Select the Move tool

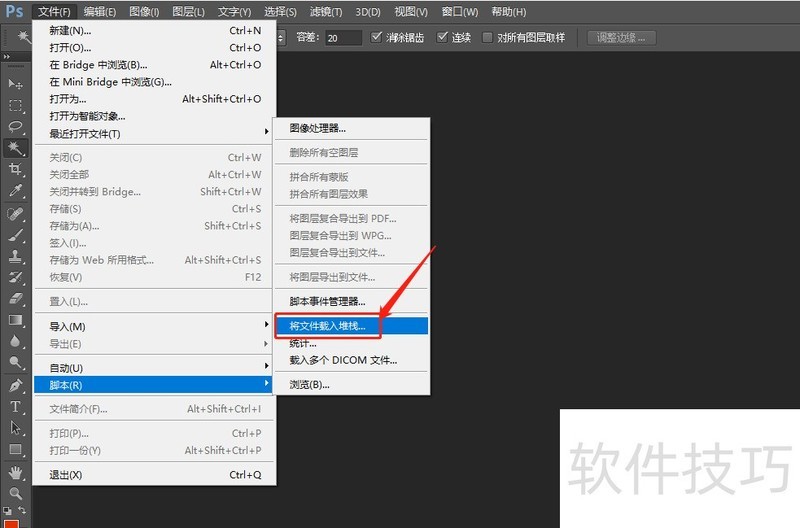pos(15,83)
